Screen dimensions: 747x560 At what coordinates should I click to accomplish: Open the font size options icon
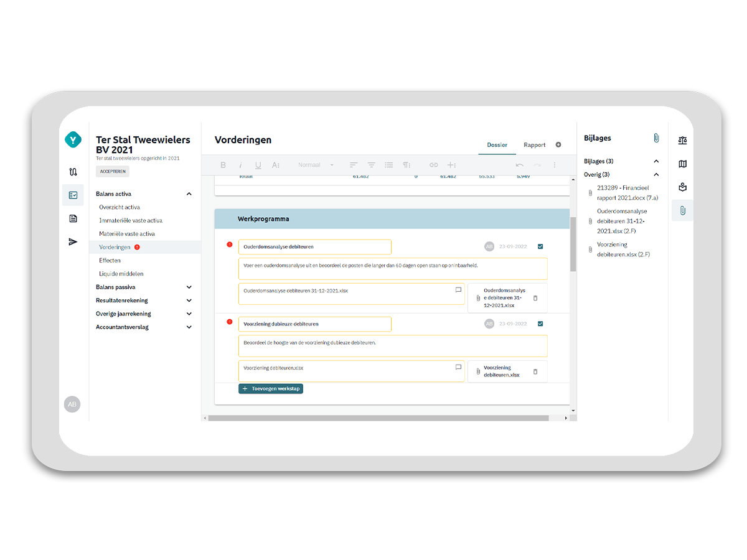point(276,165)
